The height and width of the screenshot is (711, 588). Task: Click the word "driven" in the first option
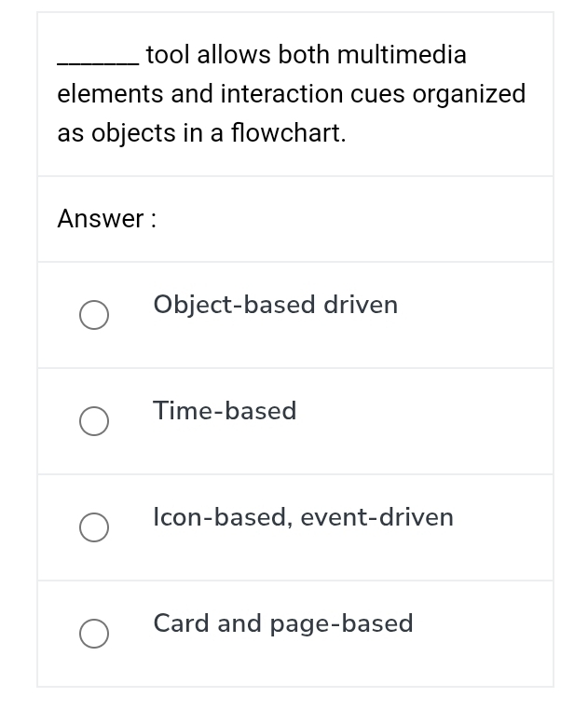coord(361,305)
